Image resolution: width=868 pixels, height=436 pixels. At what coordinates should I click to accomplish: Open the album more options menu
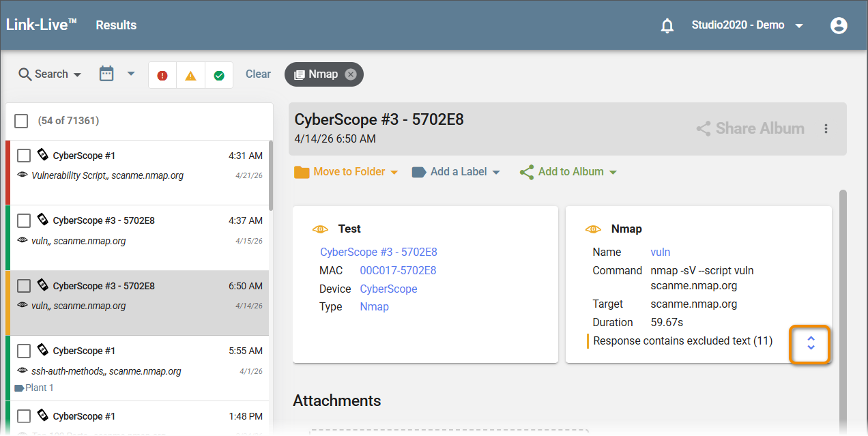(826, 128)
